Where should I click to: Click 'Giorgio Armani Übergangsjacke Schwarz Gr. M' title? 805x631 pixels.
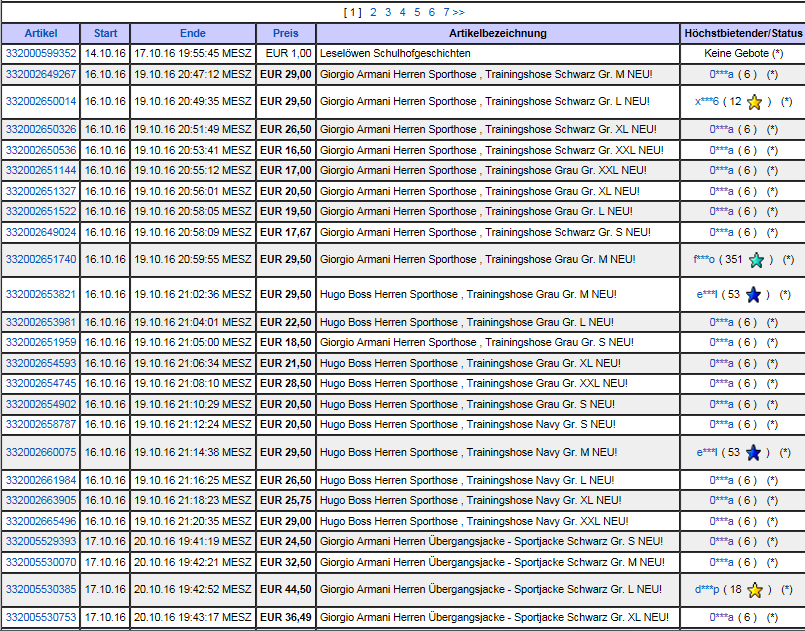[492, 563]
